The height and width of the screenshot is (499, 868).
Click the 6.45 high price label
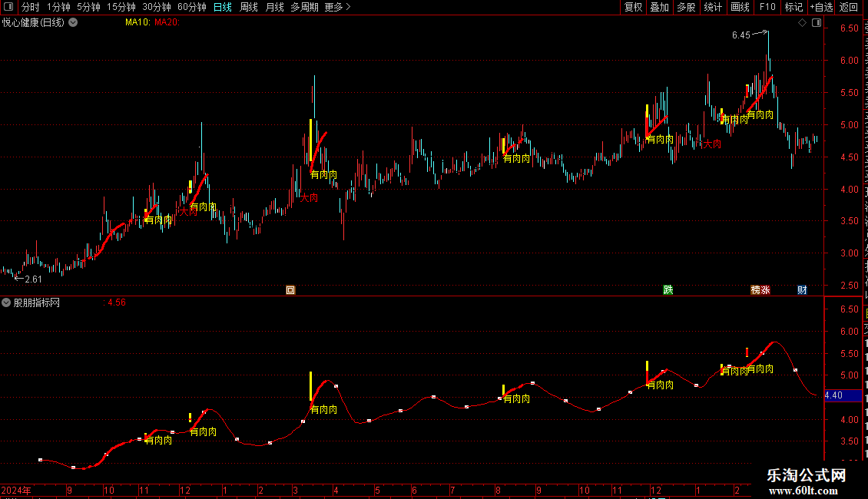741,35
